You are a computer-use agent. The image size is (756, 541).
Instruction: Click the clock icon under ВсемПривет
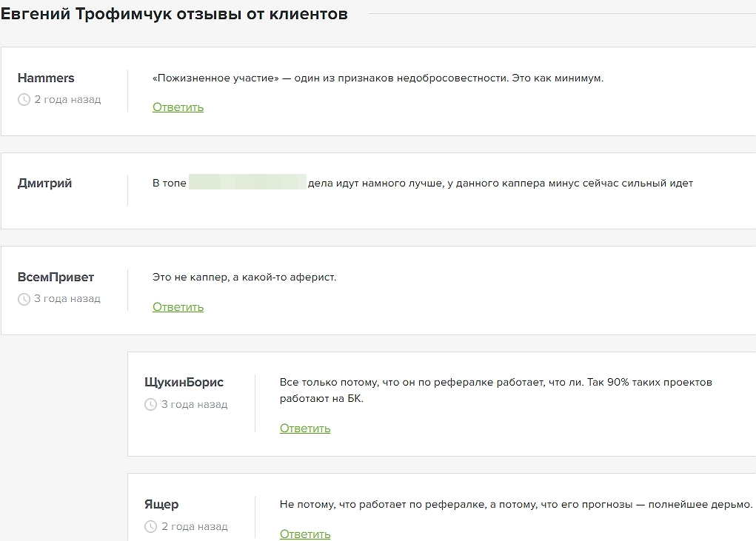click(24, 299)
